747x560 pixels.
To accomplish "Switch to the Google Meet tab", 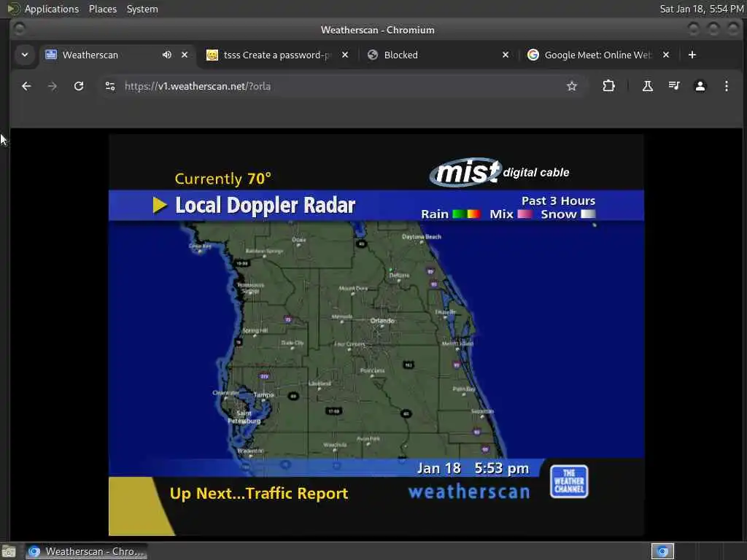I will click(598, 55).
